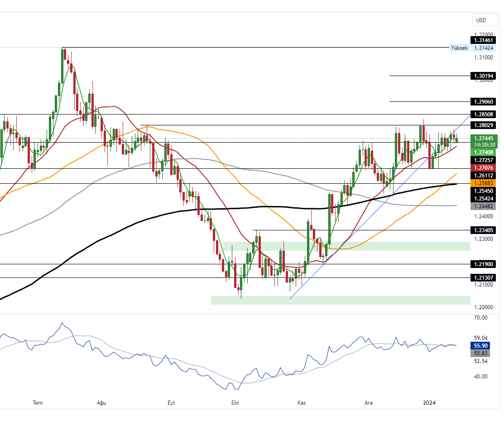Select the green 1.27445 current price label
Viewport: 504px width, 425px height.
[x=484, y=138]
